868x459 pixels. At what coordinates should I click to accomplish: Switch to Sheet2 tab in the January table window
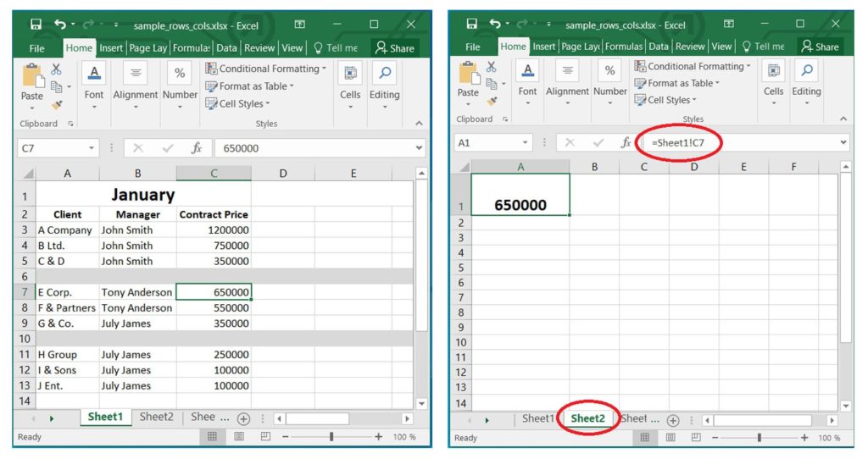pos(156,417)
